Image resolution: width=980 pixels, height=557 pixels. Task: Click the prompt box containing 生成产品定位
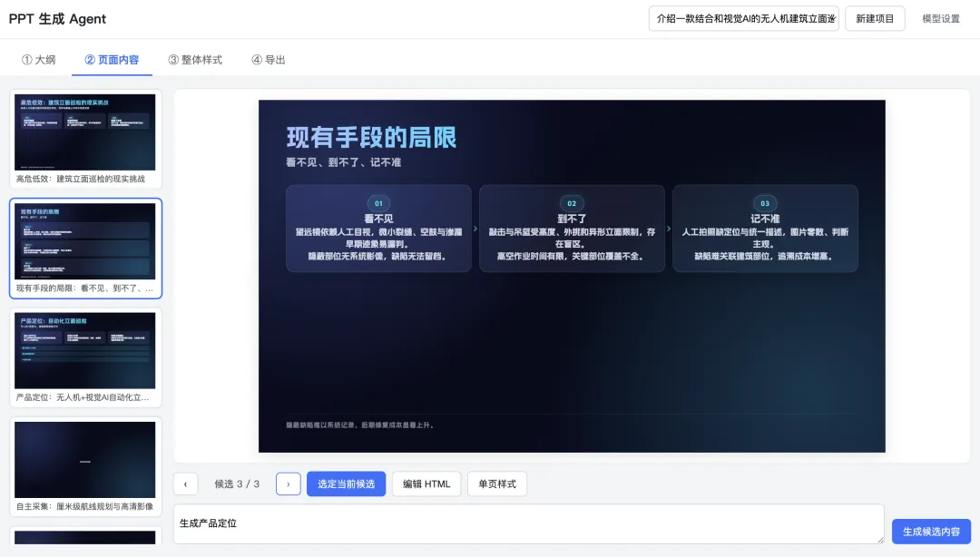point(529,523)
